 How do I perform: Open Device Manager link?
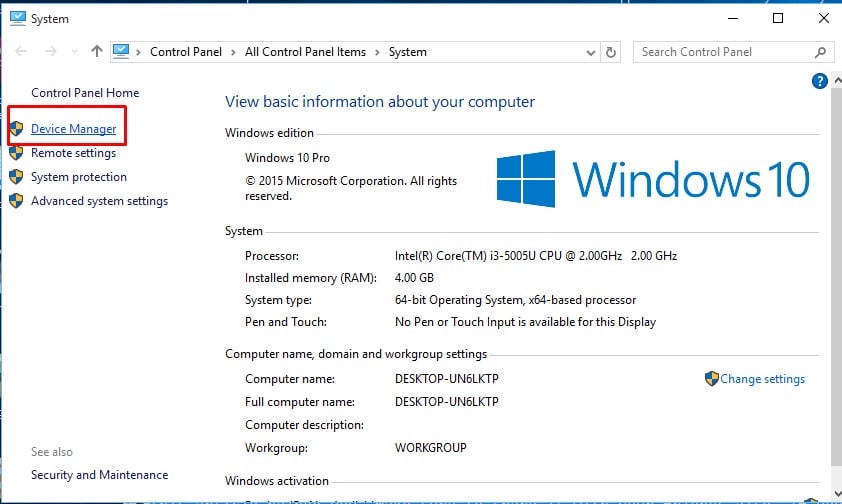click(74, 129)
